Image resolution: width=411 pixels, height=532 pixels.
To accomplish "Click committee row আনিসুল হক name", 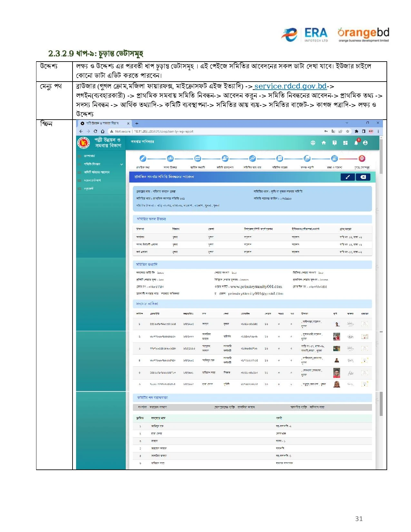I will [x=157, y=426].
